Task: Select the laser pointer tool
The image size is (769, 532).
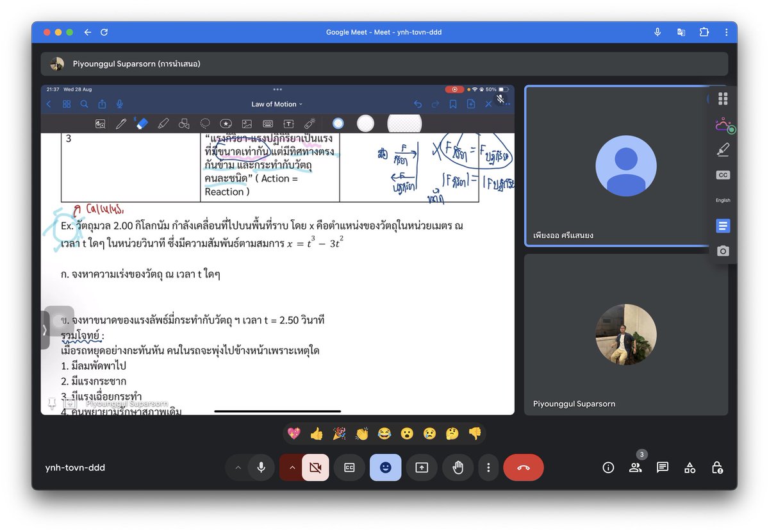Action: [310, 124]
